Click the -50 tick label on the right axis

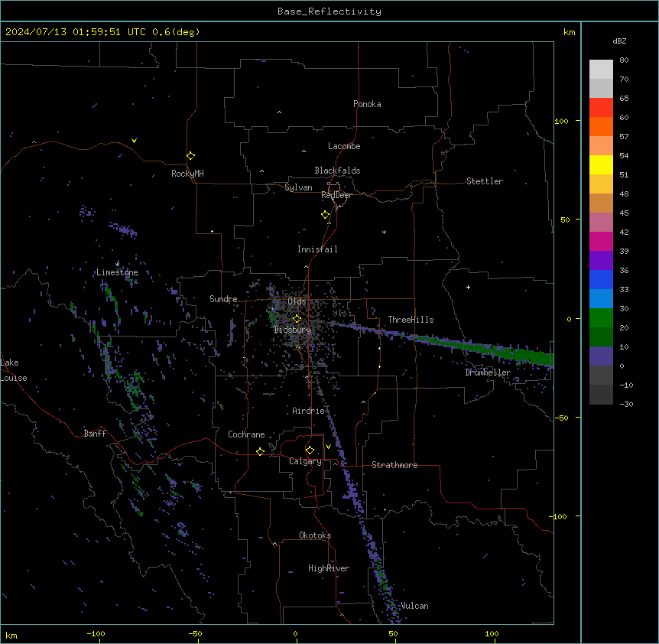pyautogui.click(x=561, y=418)
